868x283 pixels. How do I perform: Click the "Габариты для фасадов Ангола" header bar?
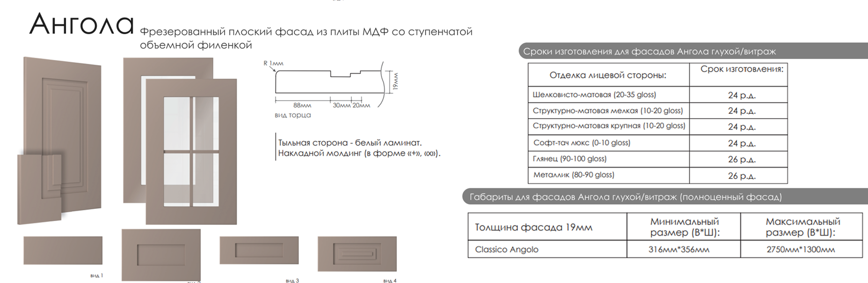point(665,197)
